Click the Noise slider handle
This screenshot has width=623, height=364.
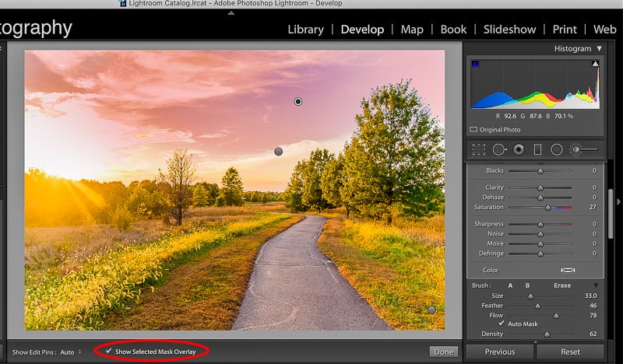click(540, 234)
